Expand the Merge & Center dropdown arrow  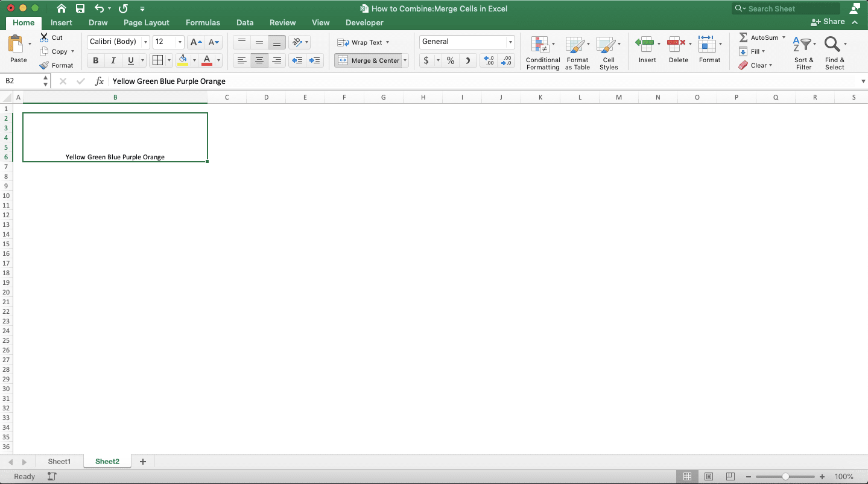405,60
